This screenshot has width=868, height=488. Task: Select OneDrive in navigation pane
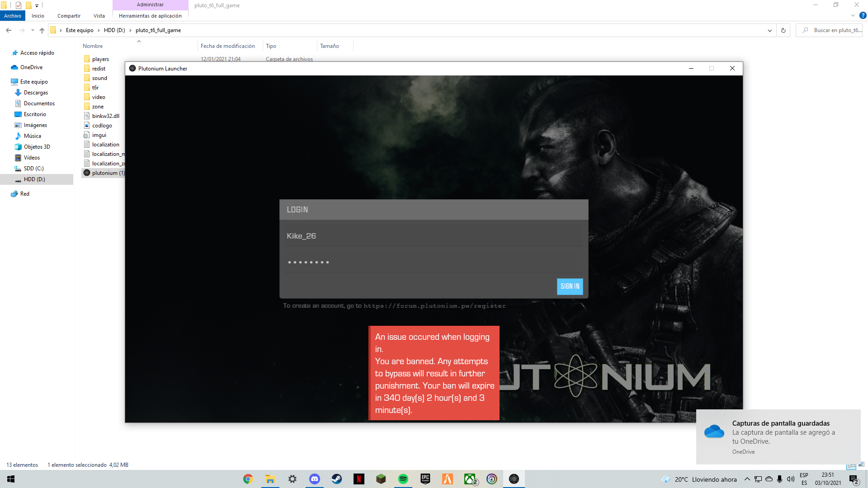31,67
